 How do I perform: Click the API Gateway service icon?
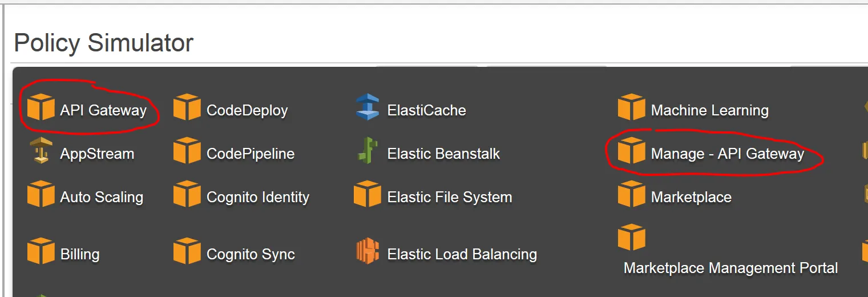coord(41,107)
